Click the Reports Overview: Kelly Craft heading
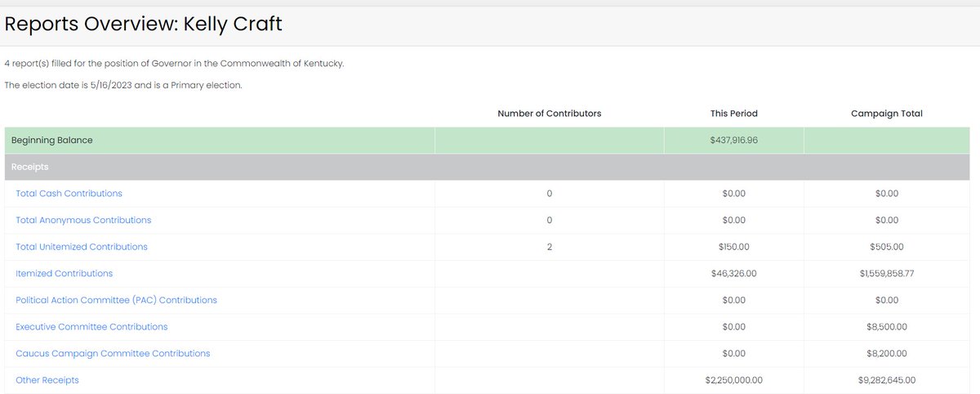This screenshot has height=394, width=980. (143, 25)
